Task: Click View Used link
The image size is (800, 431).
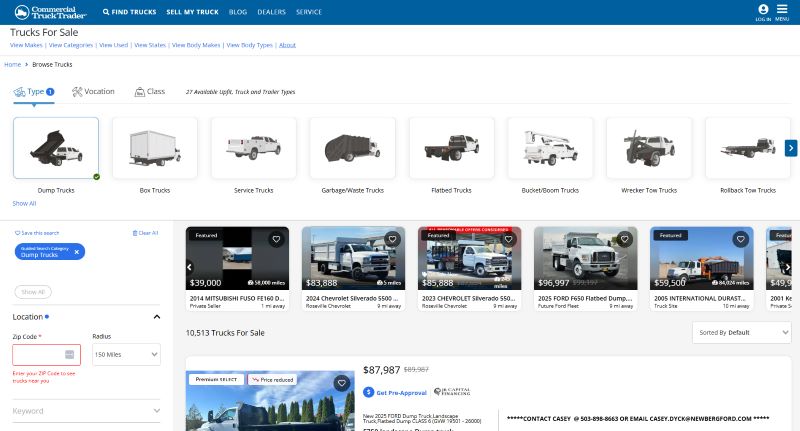Action: pyautogui.click(x=113, y=45)
